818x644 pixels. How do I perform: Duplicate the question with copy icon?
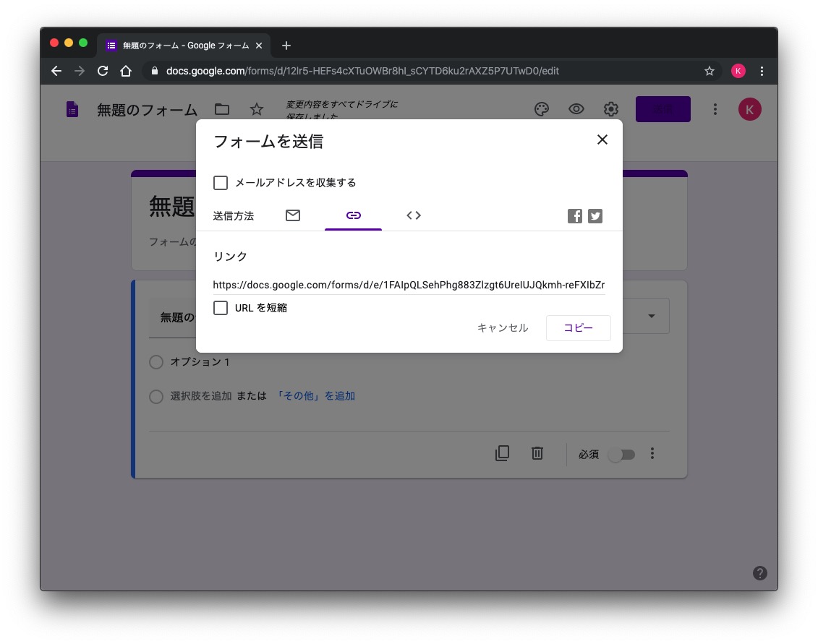point(503,453)
